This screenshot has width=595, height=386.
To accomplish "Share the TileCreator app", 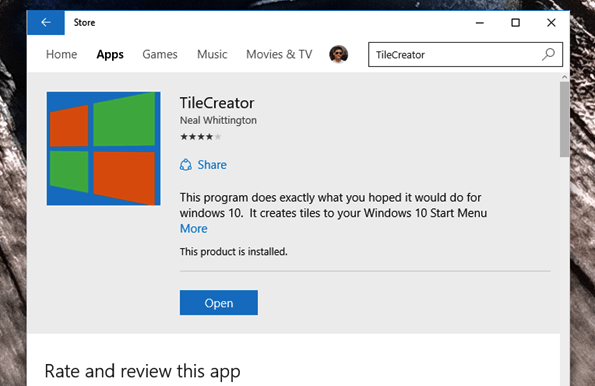I will pyautogui.click(x=203, y=165).
